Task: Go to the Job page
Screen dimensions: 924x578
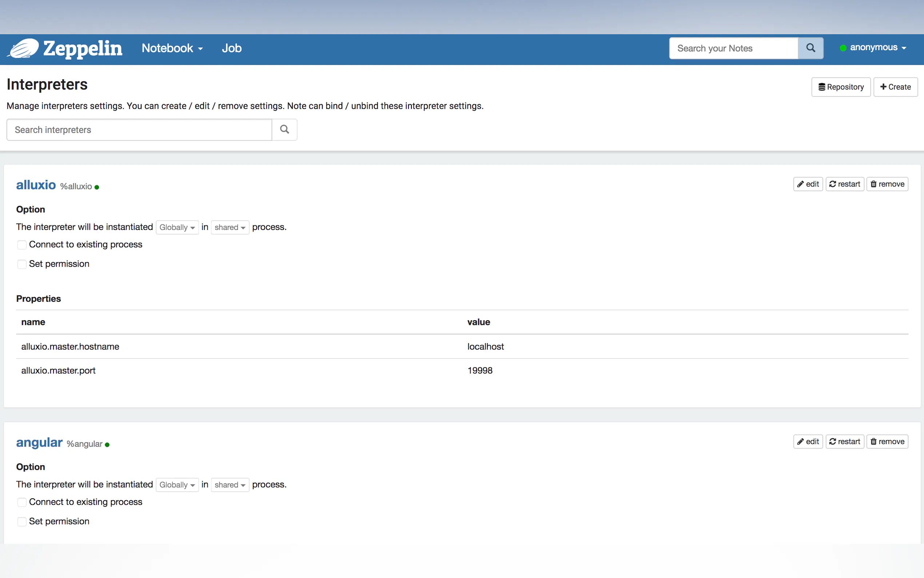Action: tap(231, 48)
